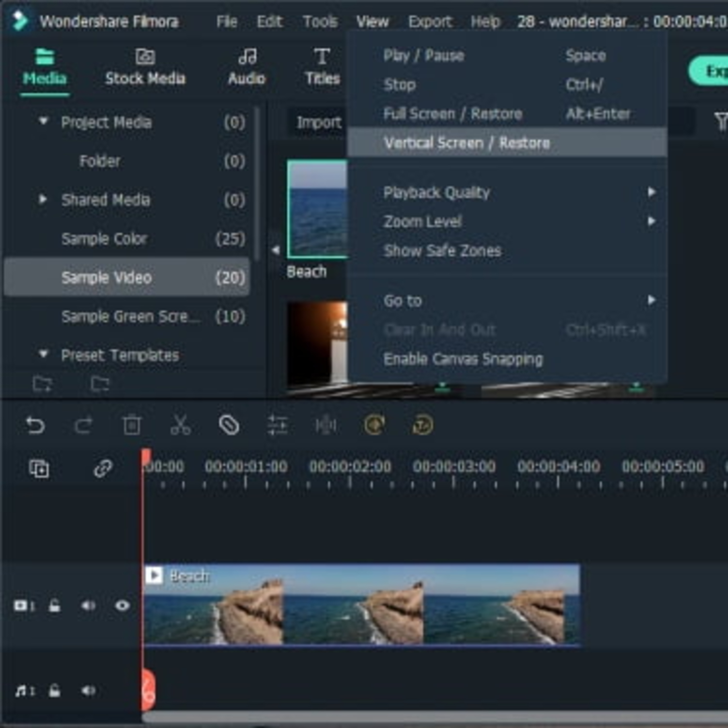Toggle the auto ripple link icon

tap(103, 468)
